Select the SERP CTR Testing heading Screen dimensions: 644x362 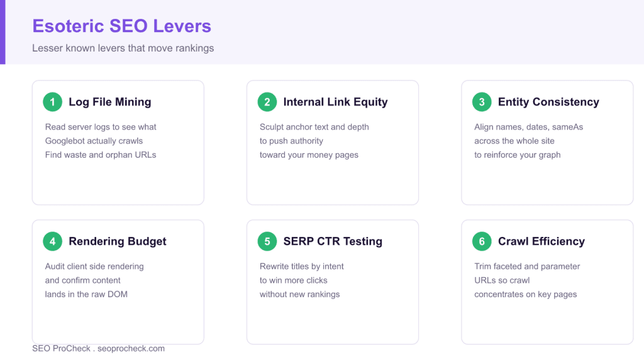click(x=333, y=241)
